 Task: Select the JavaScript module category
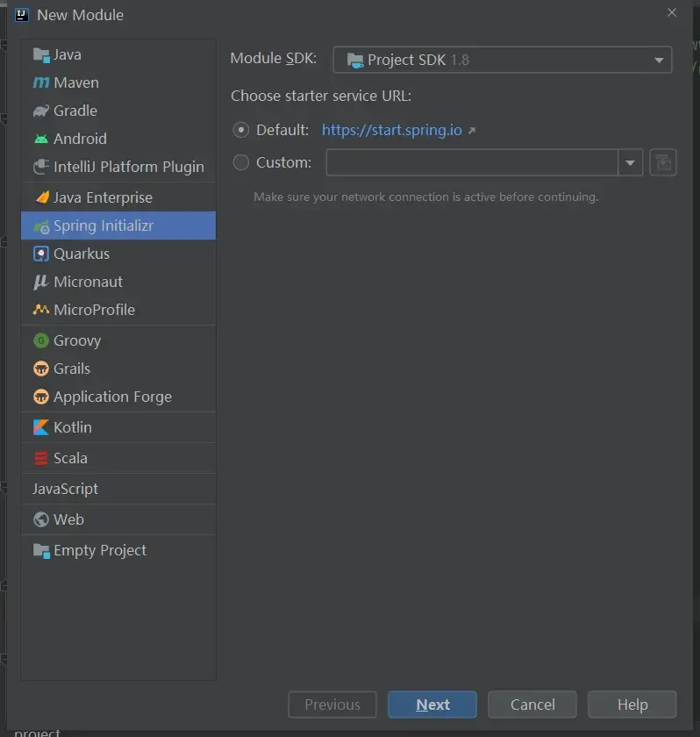(x=66, y=489)
